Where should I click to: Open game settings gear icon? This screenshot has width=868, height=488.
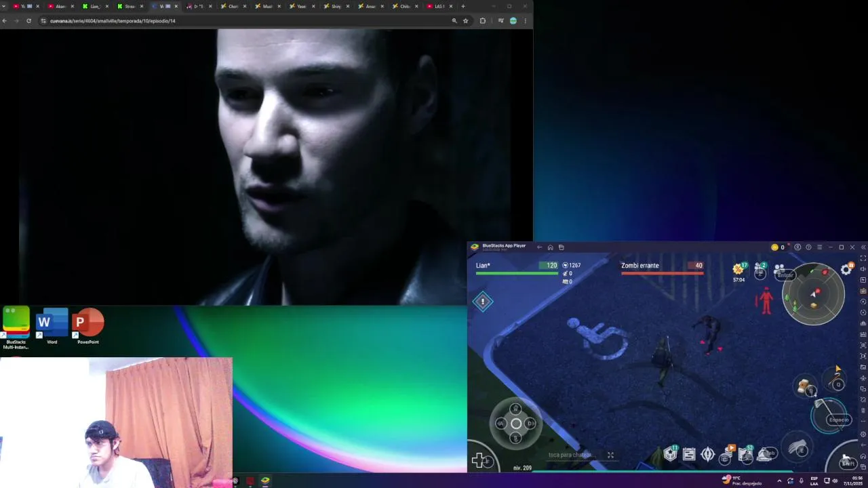[846, 269]
